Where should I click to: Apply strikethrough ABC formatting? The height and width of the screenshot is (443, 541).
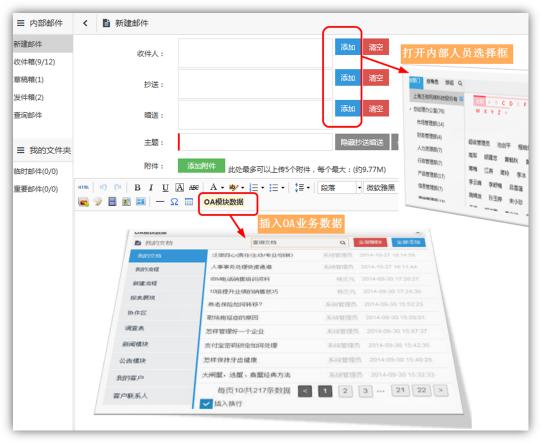pos(194,187)
